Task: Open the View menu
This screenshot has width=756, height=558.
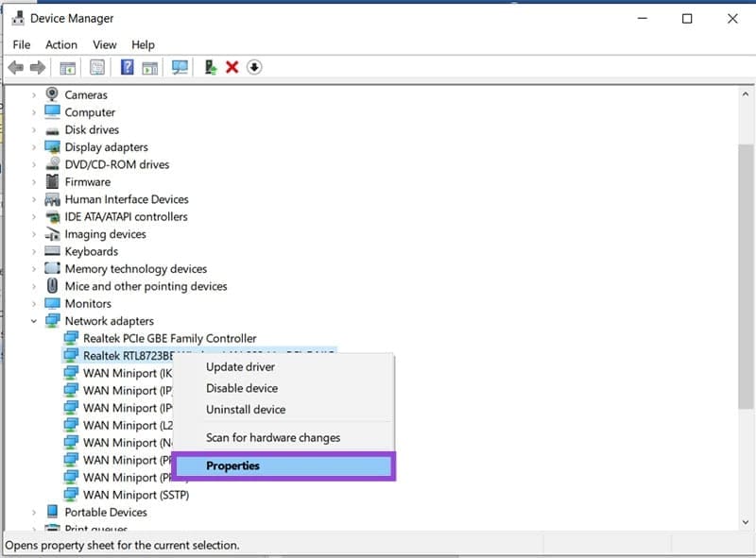Action: tap(104, 44)
